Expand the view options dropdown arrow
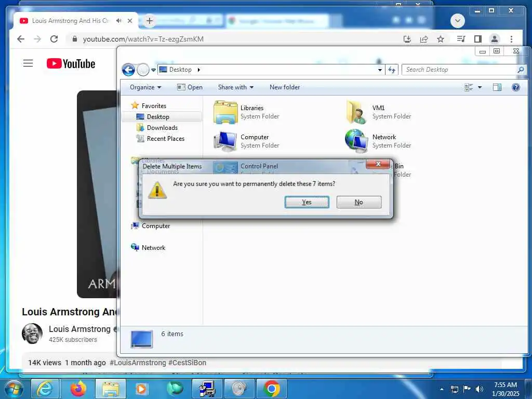Image resolution: width=532 pixels, height=399 pixels. click(480, 87)
